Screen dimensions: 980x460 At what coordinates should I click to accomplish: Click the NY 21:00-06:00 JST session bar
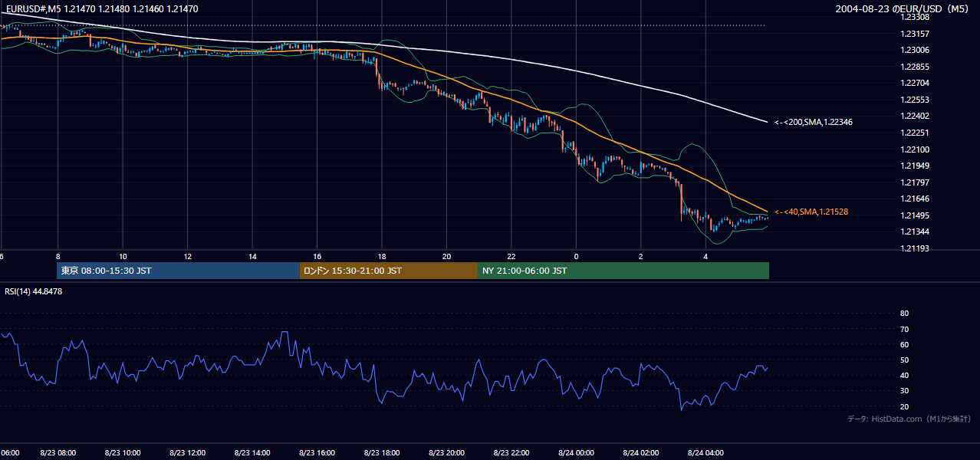tap(623, 271)
